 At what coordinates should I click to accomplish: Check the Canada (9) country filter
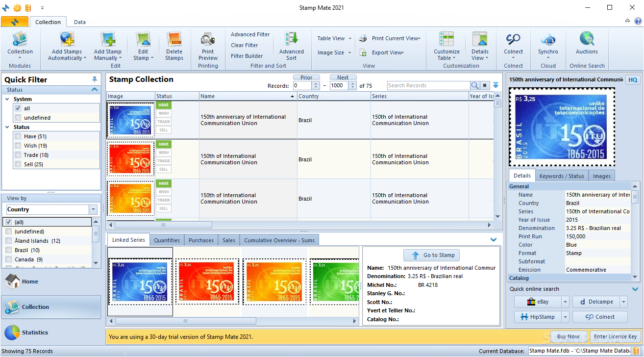pos(9,259)
